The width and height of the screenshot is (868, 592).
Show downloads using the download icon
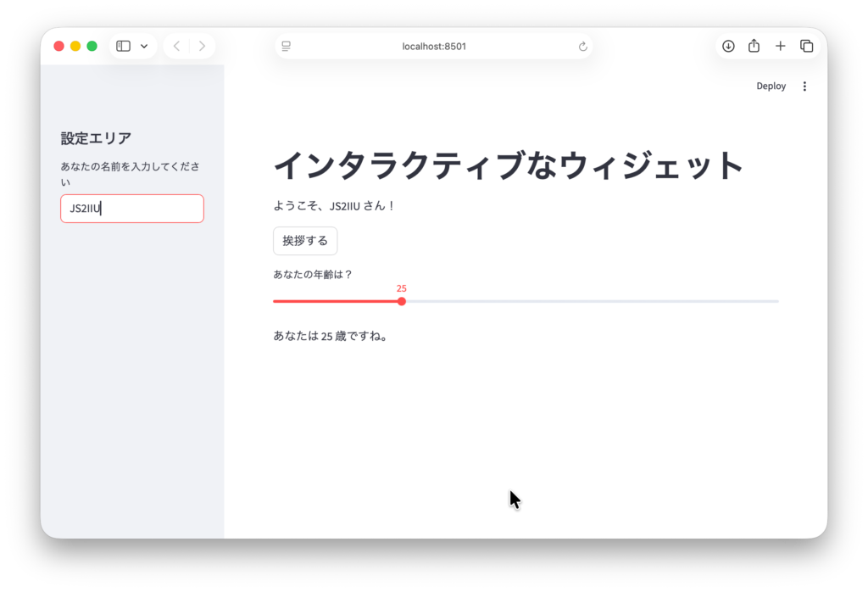tap(728, 46)
